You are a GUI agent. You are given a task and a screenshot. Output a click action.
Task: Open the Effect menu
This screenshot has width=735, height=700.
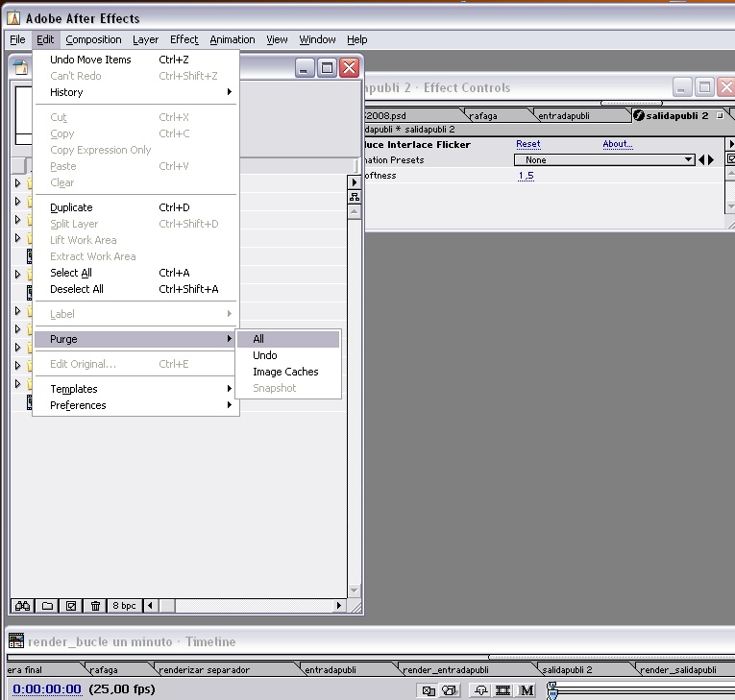click(184, 39)
